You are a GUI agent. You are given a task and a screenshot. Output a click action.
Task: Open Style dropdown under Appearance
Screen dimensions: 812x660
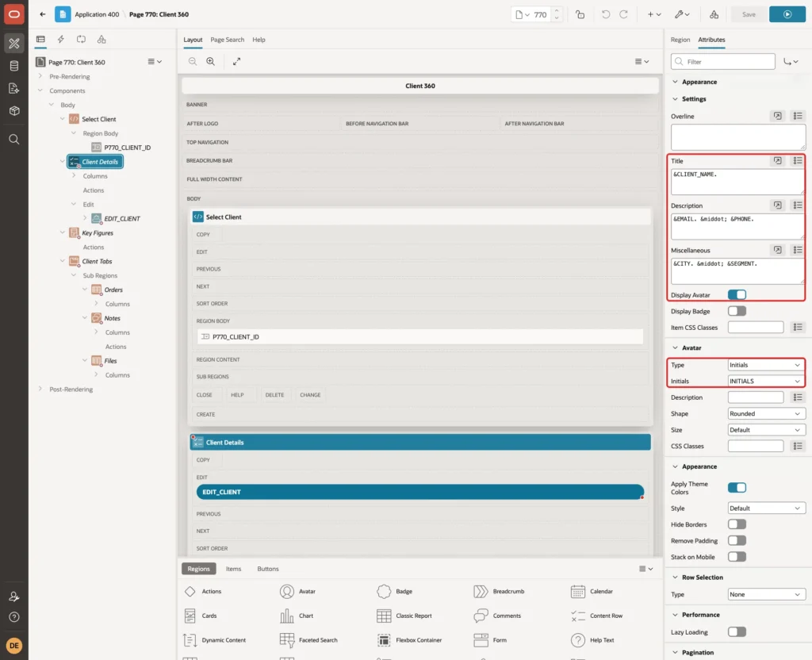point(766,508)
